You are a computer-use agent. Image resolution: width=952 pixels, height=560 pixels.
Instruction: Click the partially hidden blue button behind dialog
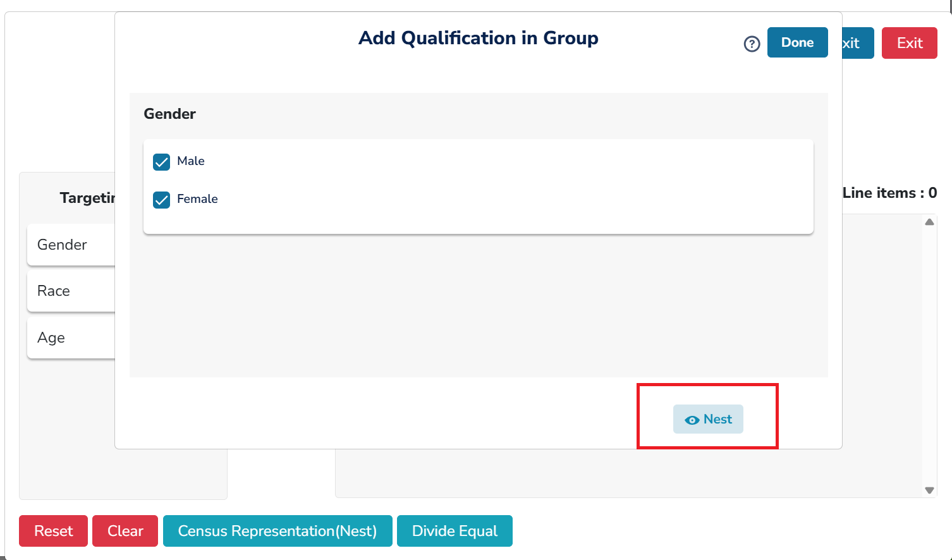click(x=858, y=43)
